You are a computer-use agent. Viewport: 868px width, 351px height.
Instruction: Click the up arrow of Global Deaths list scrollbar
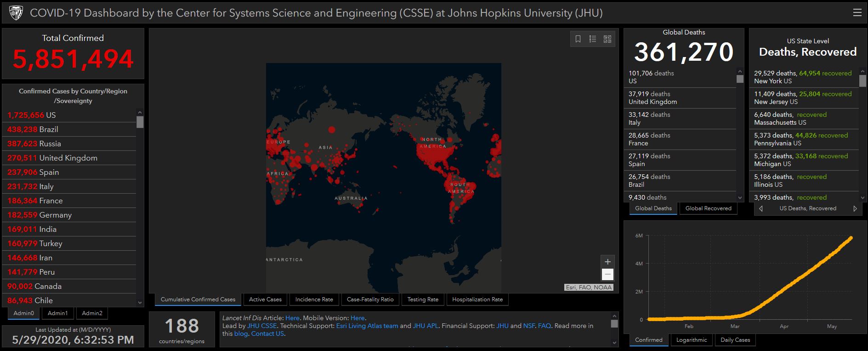[740, 71]
